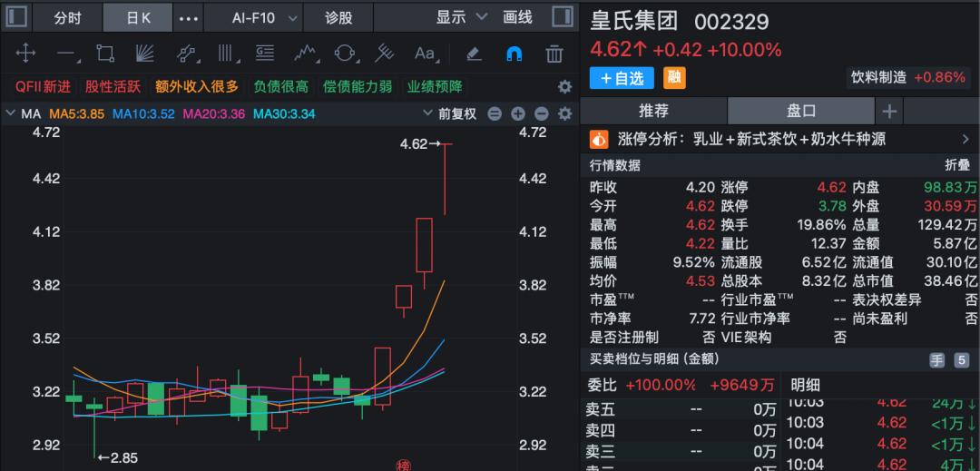
Task: Toggle the left sidebar panel icon
Action: [16, 17]
